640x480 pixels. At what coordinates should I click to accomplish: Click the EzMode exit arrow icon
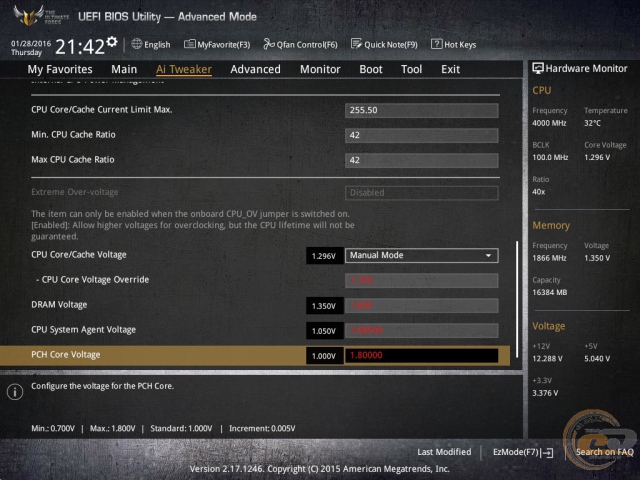click(x=547, y=452)
